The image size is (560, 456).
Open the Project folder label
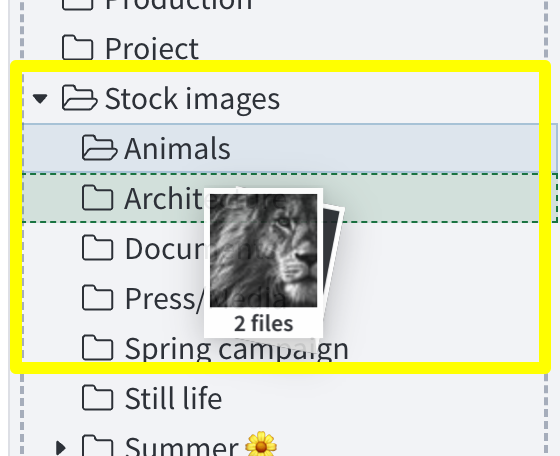152,49
